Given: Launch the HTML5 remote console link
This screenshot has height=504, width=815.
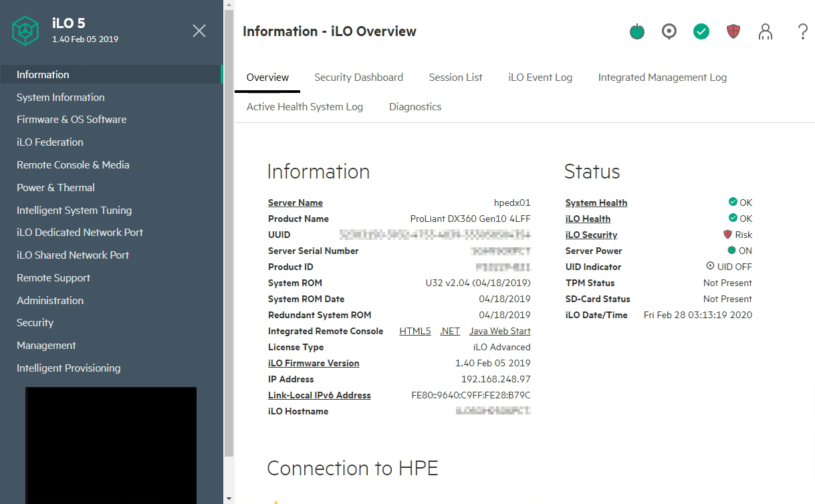Looking at the screenshot, I should [x=415, y=331].
